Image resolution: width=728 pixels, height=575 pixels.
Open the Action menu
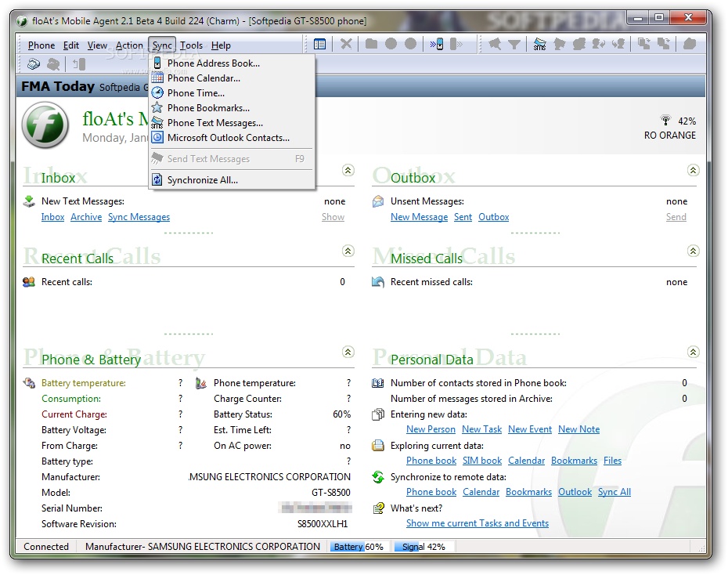[x=129, y=45]
